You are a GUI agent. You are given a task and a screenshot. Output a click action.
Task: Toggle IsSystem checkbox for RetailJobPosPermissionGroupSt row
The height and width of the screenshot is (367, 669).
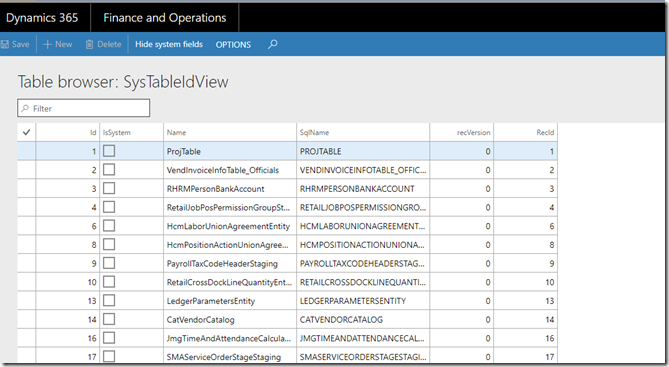(109, 207)
